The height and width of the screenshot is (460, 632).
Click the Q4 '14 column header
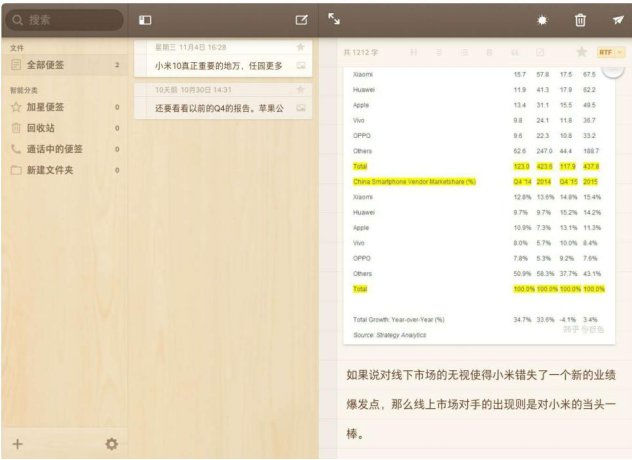pos(522,182)
